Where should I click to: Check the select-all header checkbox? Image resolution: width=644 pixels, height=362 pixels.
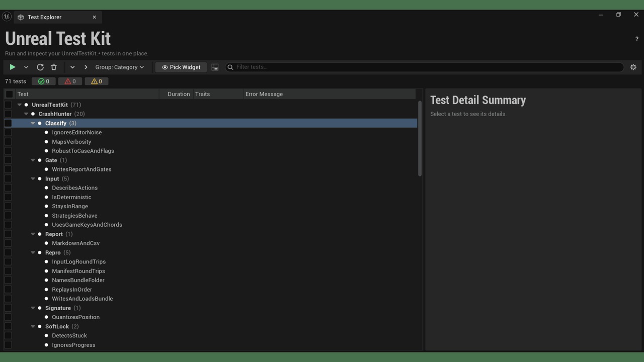9,94
